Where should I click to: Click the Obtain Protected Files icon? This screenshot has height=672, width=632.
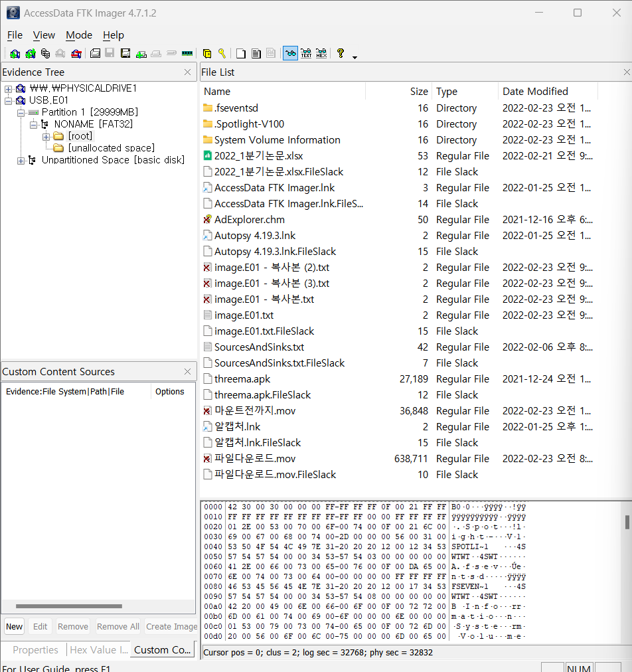click(207, 53)
